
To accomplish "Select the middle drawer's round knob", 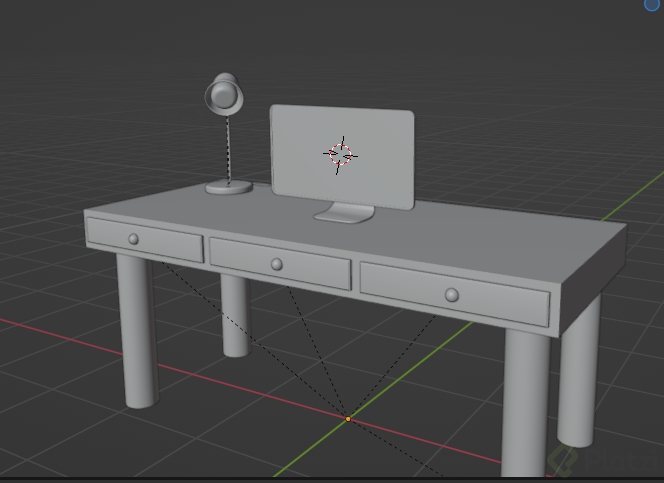I will click(x=277, y=265).
